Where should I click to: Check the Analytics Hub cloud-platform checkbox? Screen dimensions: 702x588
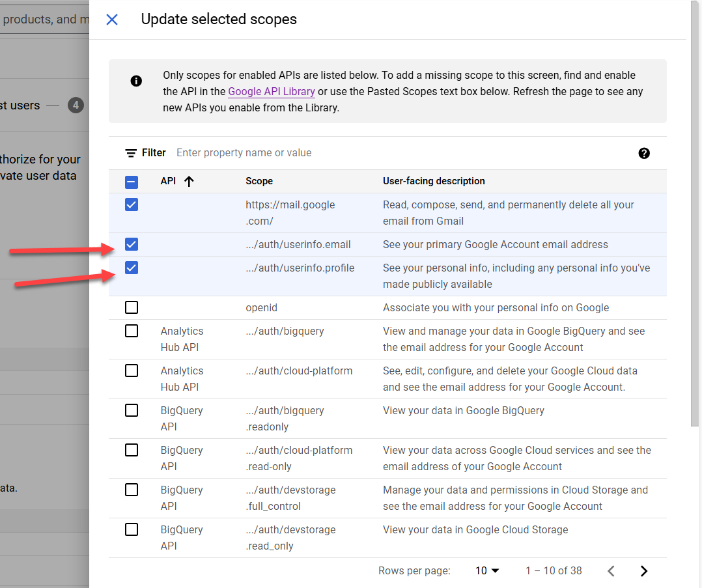click(x=132, y=371)
